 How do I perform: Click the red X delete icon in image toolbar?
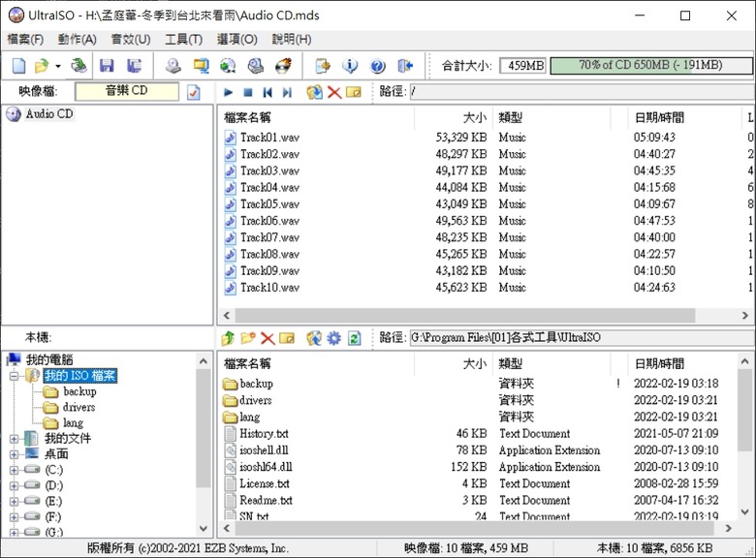(334, 92)
